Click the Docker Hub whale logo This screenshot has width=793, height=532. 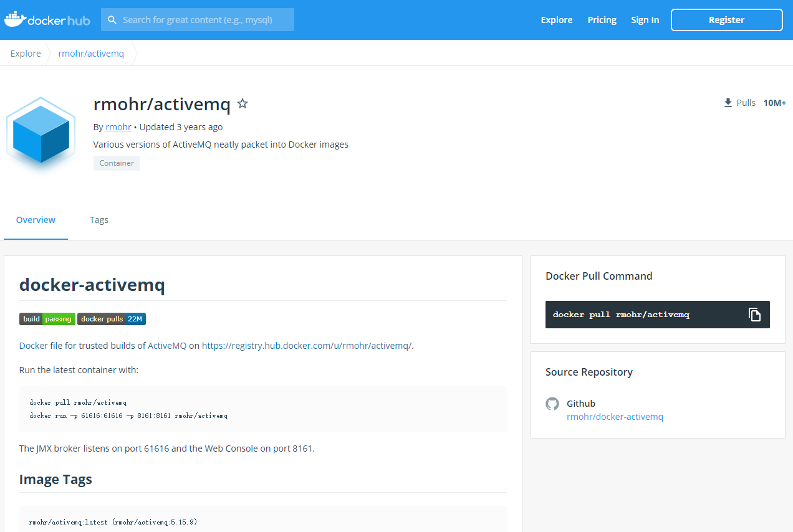[14, 19]
